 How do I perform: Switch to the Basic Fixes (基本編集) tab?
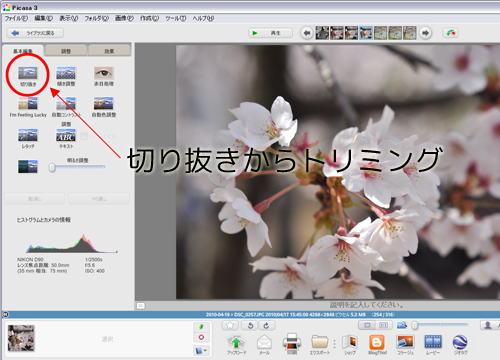click(23, 51)
